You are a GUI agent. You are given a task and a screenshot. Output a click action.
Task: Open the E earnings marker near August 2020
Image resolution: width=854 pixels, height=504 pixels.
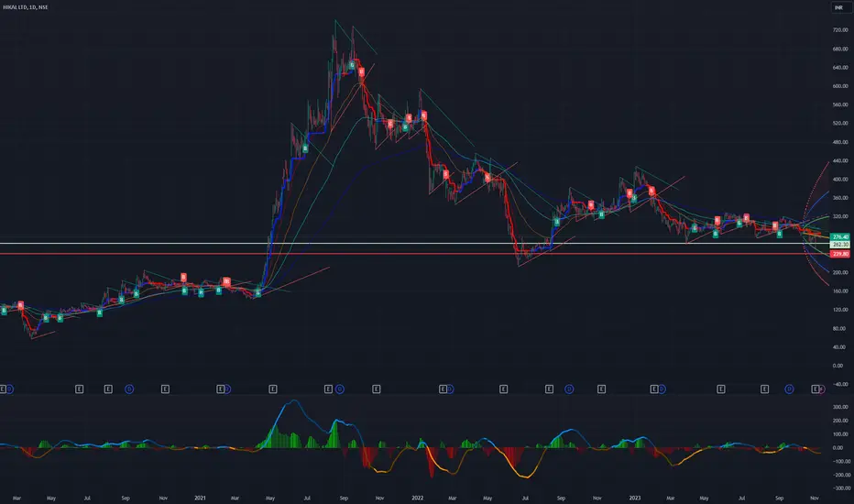click(108, 389)
